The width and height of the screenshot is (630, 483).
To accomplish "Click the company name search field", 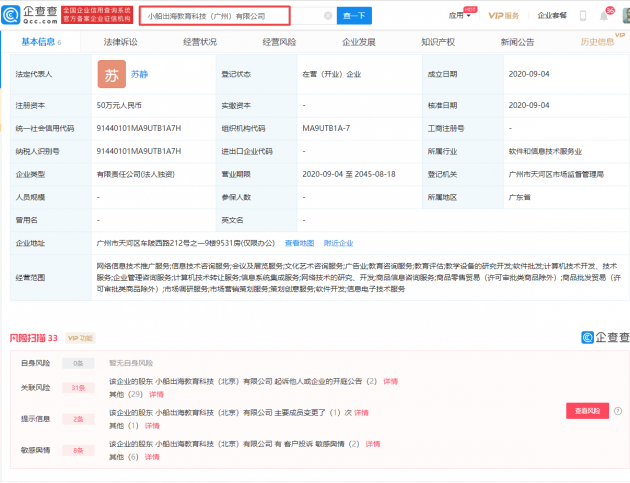I will [x=215, y=16].
